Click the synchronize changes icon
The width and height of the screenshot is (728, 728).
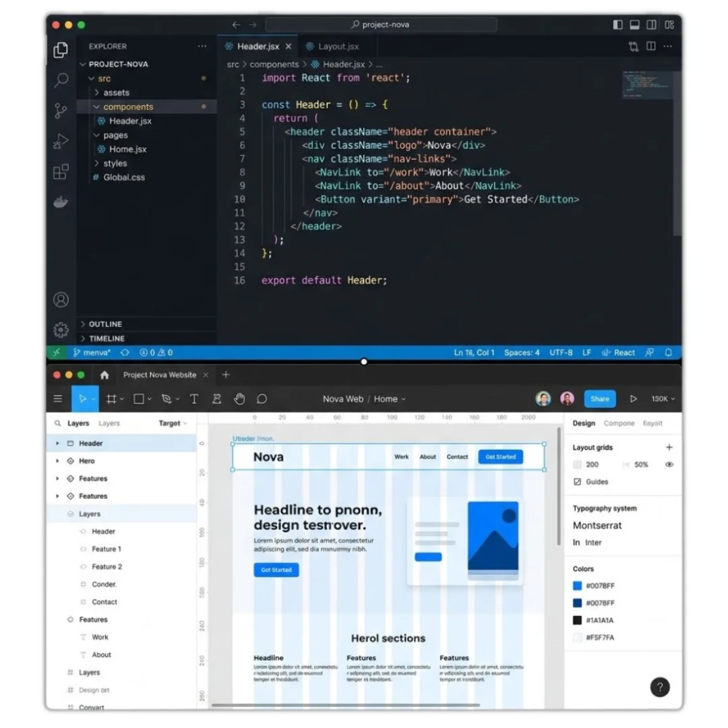pyautogui.click(x=125, y=353)
